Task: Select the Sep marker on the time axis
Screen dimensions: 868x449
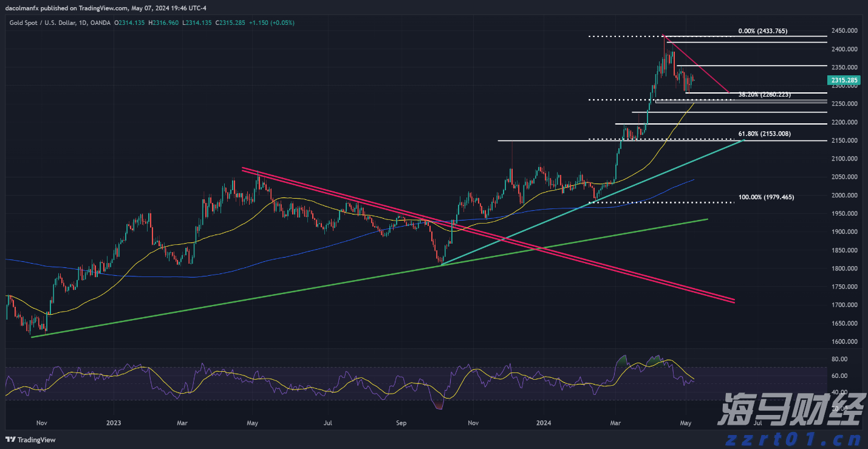Action: pyautogui.click(x=400, y=422)
